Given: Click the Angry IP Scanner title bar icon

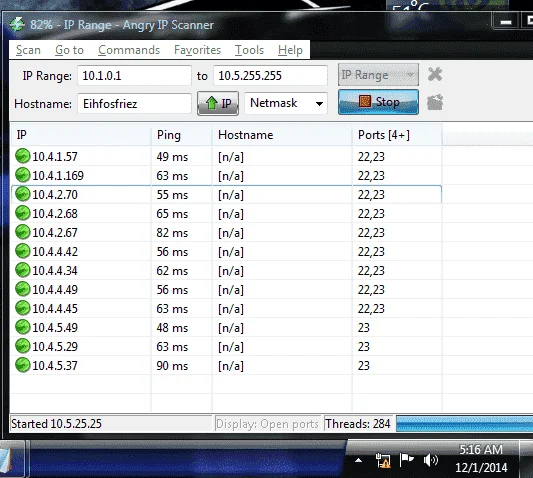Looking at the screenshot, I should point(17,24).
